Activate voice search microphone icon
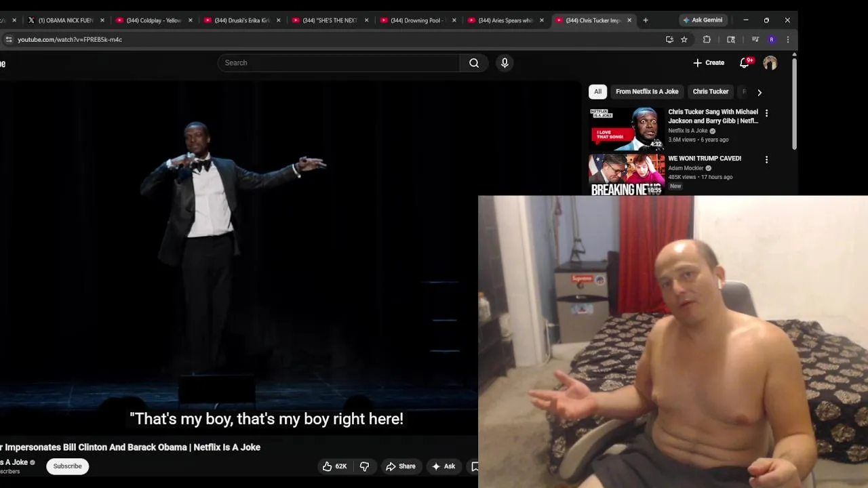868x488 pixels. click(x=505, y=63)
